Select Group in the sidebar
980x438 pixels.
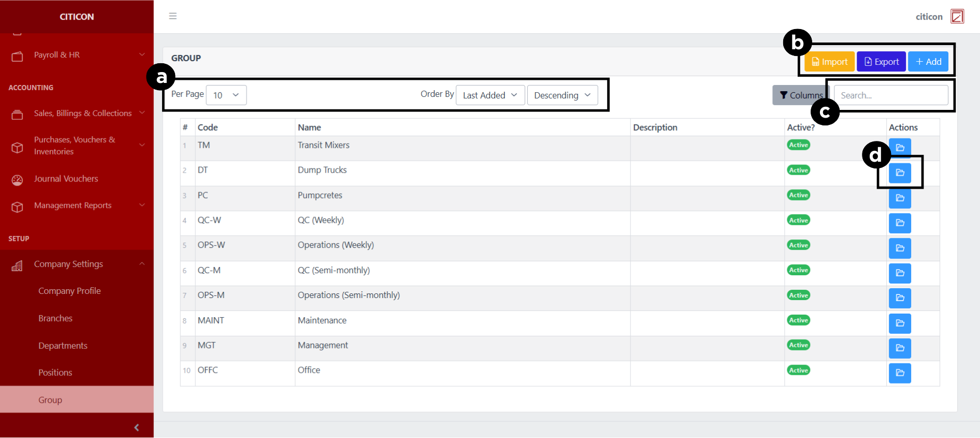click(x=77, y=400)
